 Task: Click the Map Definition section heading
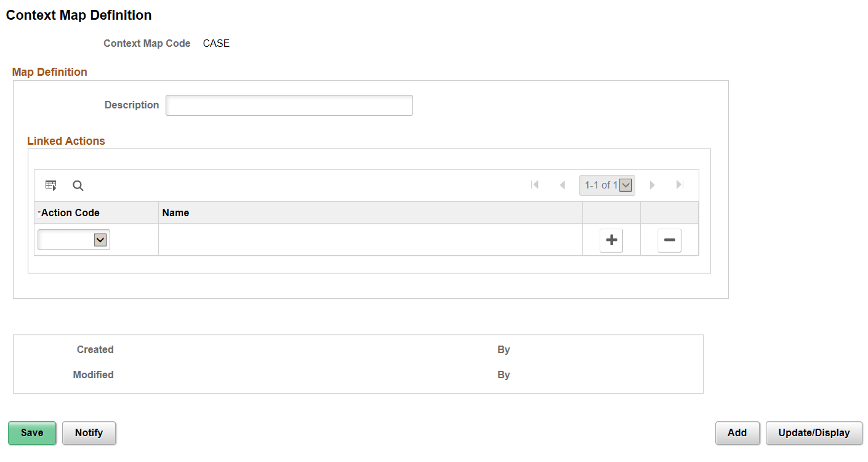(x=49, y=72)
